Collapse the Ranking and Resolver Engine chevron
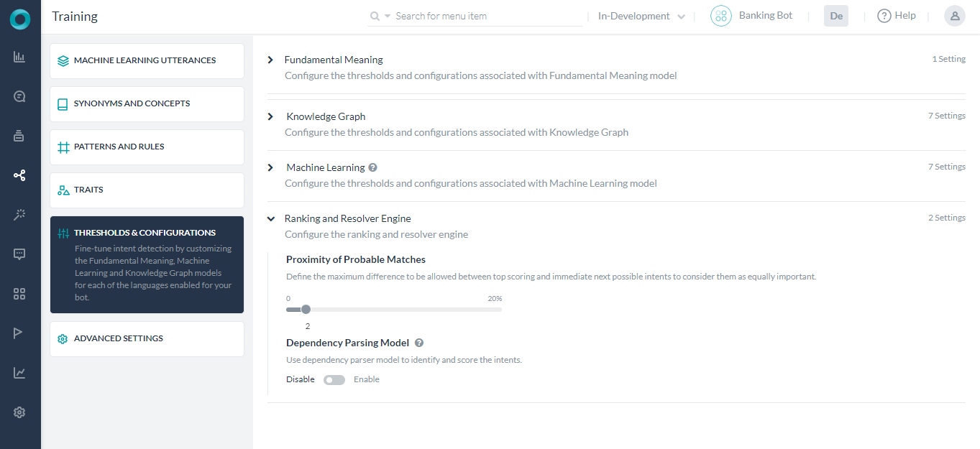This screenshot has width=980, height=449. pos(271,218)
